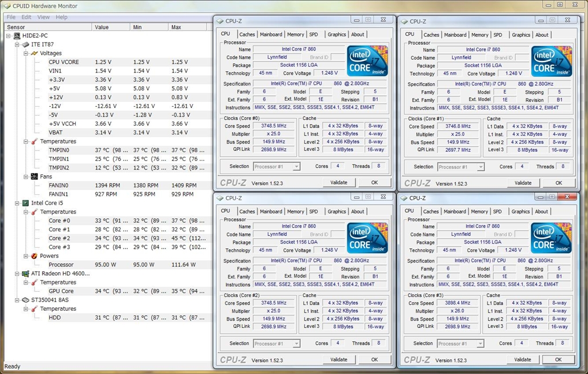Click OK in the Core #3 CPU-Z window
The width and height of the screenshot is (588, 374).
558,360
